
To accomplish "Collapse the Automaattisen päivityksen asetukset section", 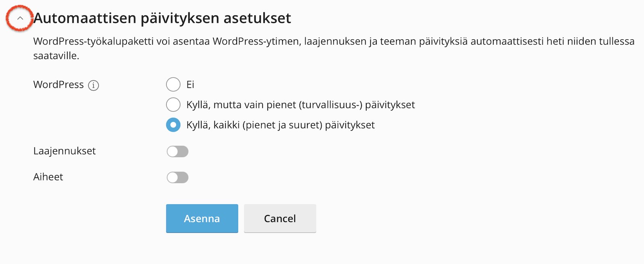I will tap(20, 18).
